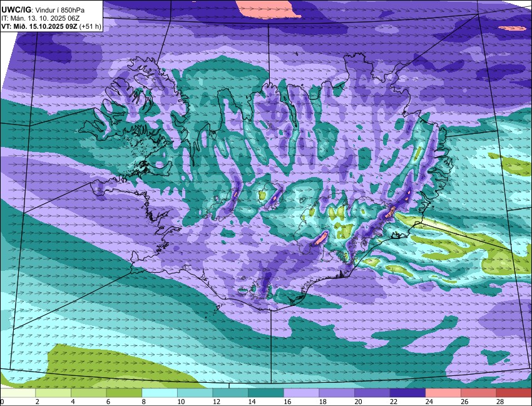Viewport: 532px width, 406px height.
Task: Click the light pink 24–26 legend swatch
Action: pyautogui.click(x=443, y=393)
